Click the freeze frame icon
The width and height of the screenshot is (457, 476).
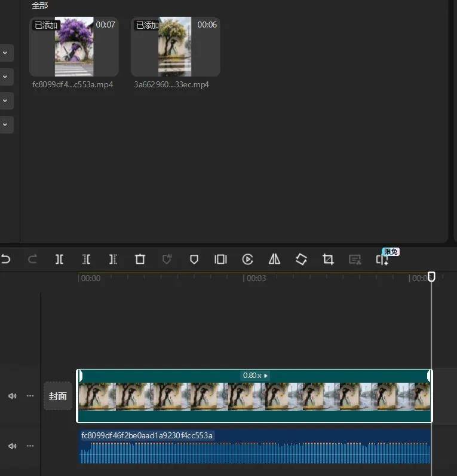pyautogui.click(x=220, y=259)
